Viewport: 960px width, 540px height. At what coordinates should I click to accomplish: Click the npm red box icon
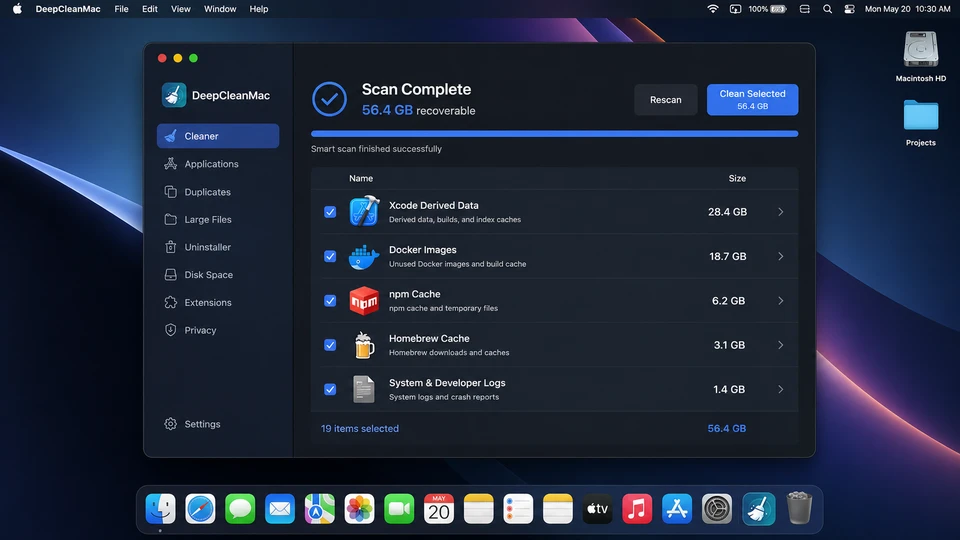tap(364, 301)
